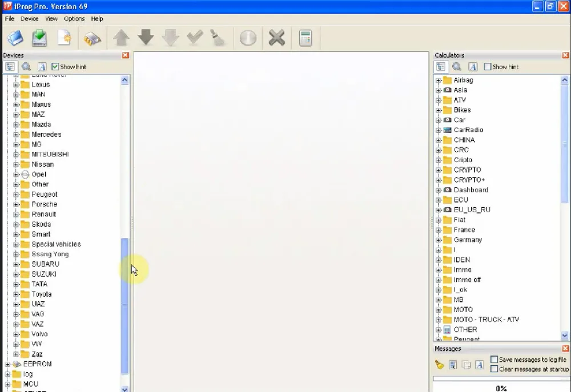Expand the EEPROM node
571x392 pixels.
(x=7, y=365)
